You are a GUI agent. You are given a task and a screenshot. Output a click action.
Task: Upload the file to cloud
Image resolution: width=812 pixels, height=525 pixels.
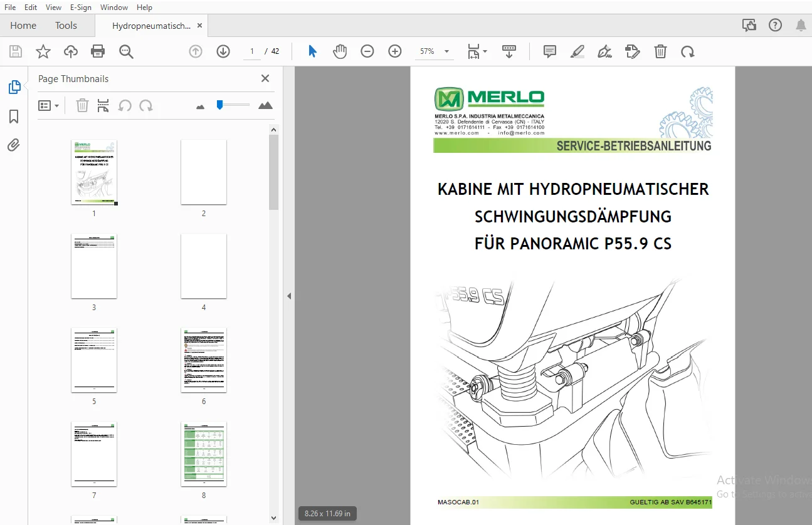pos(71,51)
